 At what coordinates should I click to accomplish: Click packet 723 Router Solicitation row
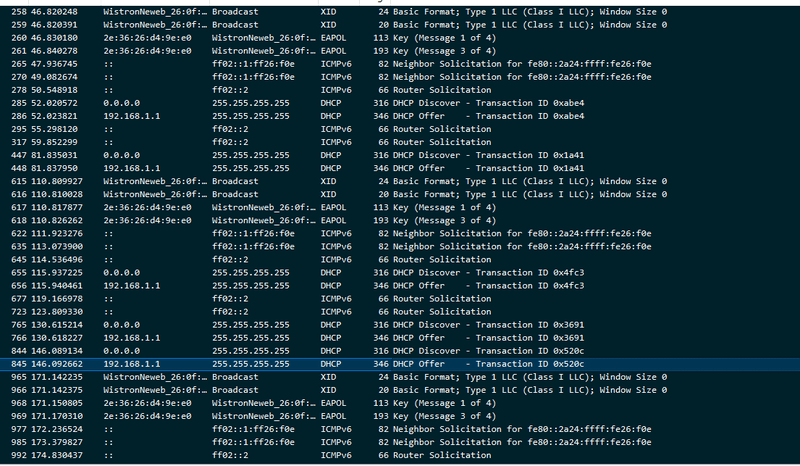400,311
